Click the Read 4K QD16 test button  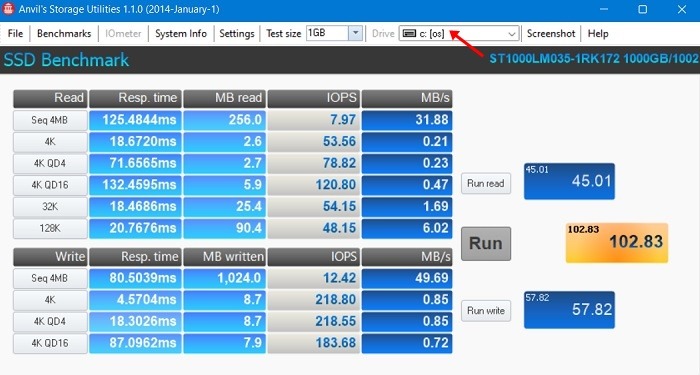[x=50, y=185]
